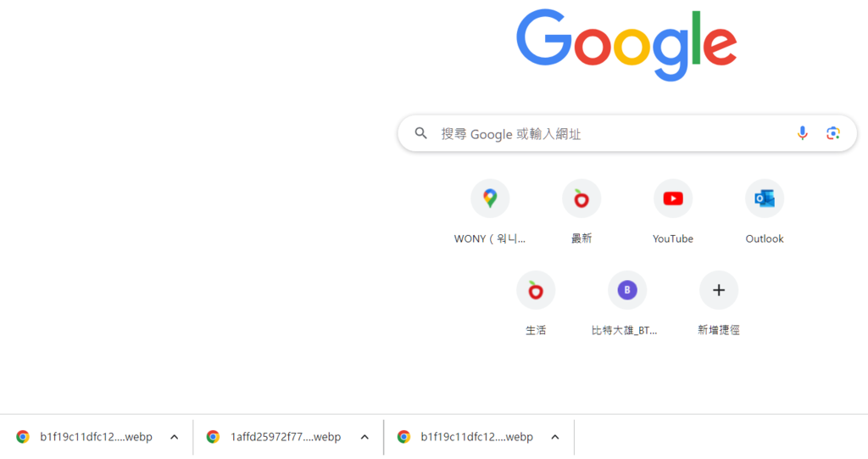Click the Outlook shortcut label text
The width and height of the screenshot is (868, 459).
pyautogui.click(x=765, y=239)
